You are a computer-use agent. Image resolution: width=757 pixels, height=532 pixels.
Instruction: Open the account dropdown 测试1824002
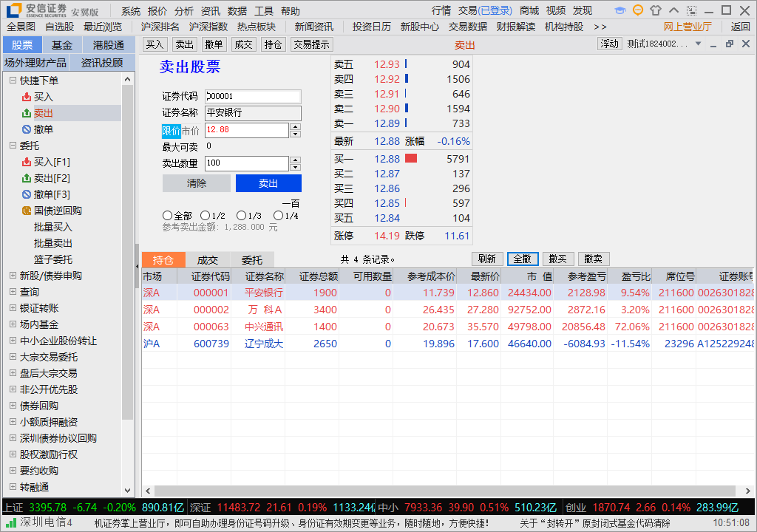[x=698, y=44]
